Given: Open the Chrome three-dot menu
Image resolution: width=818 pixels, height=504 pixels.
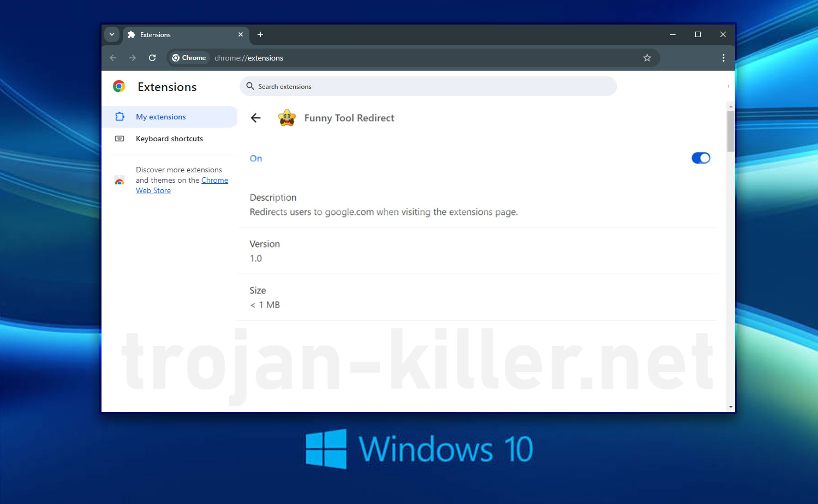Looking at the screenshot, I should pyautogui.click(x=724, y=58).
